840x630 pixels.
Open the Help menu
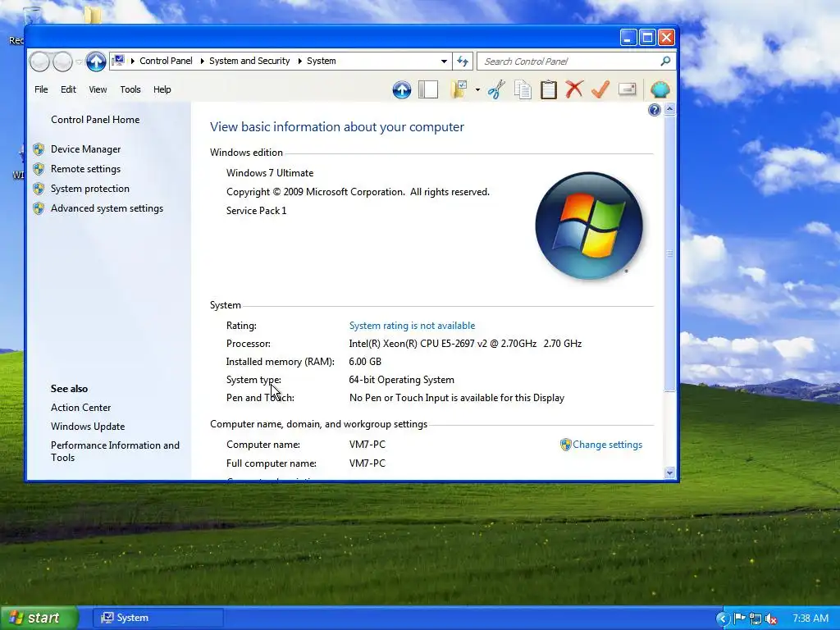162,89
